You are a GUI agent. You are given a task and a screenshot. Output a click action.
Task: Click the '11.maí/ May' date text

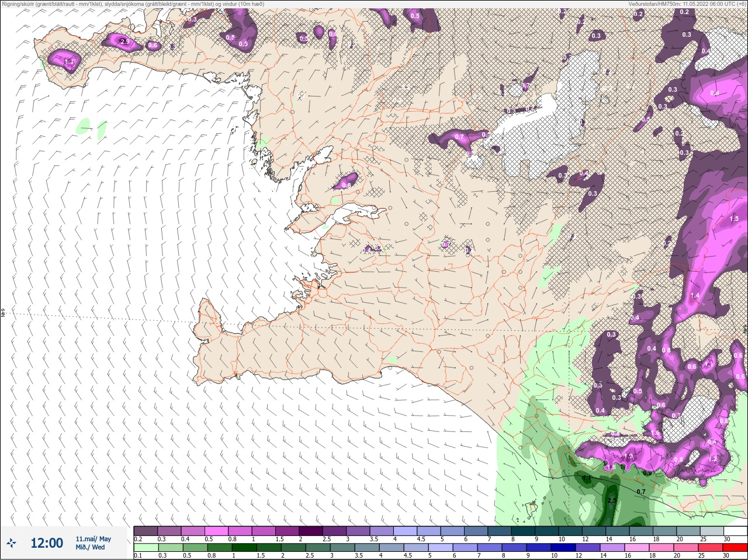(93, 539)
